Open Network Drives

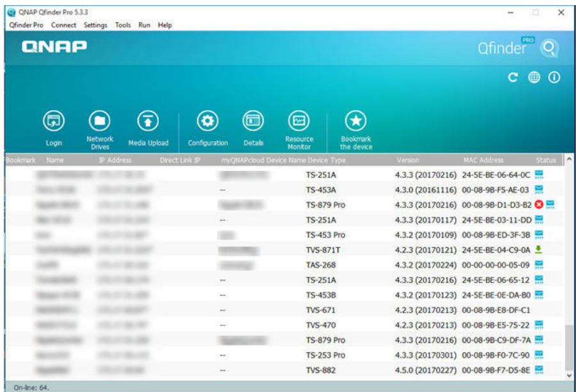[x=100, y=130]
